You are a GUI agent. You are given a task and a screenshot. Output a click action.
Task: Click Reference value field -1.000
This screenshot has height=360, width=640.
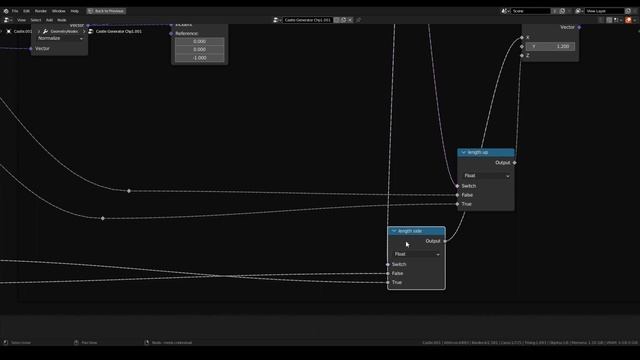[x=200, y=58]
